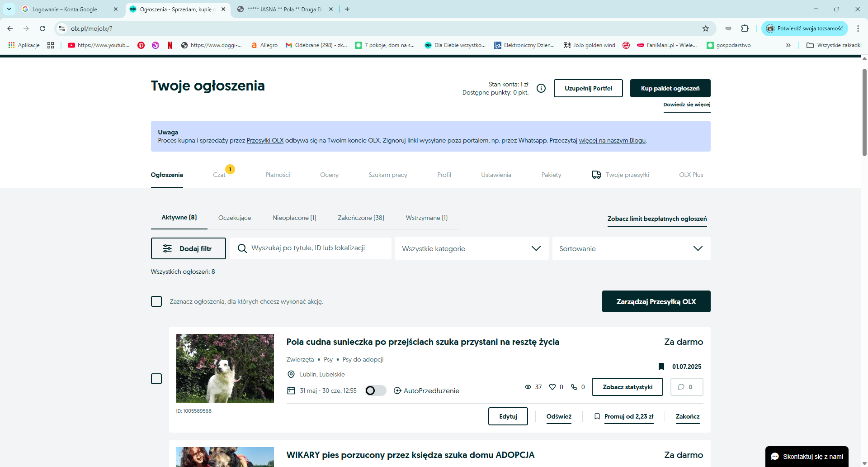868x467 pixels.
Task: Click the search by title input field
Action: point(311,248)
